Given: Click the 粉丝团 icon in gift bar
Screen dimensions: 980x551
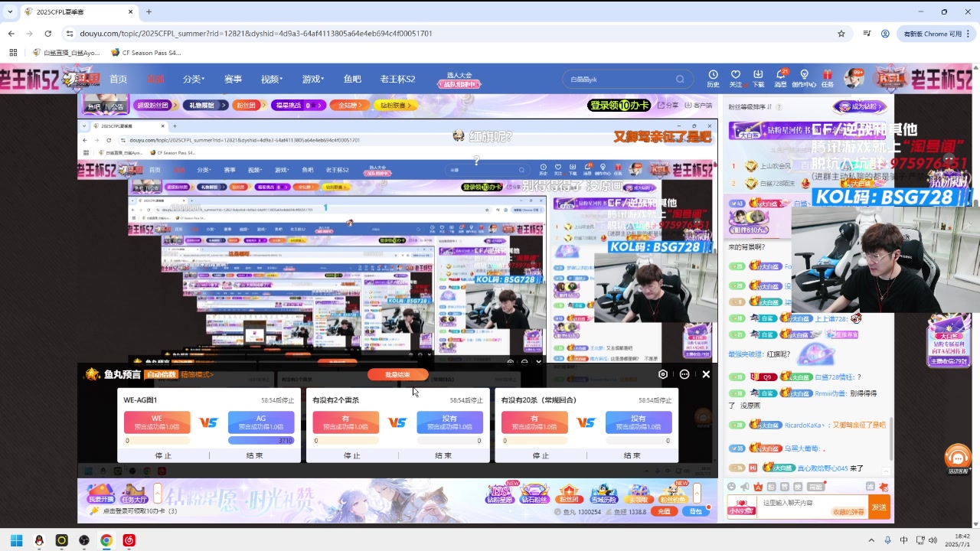Looking at the screenshot, I should click(x=568, y=493).
